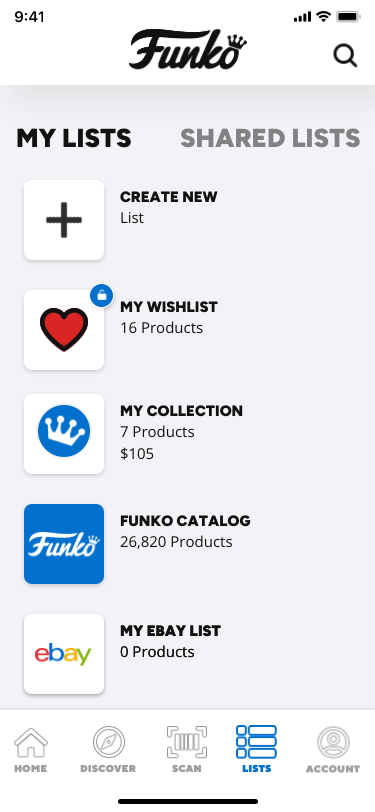Image resolution: width=375 pixels, height=812 pixels.
Task: Open the red heart wishlist icon
Action: pyautogui.click(x=64, y=330)
